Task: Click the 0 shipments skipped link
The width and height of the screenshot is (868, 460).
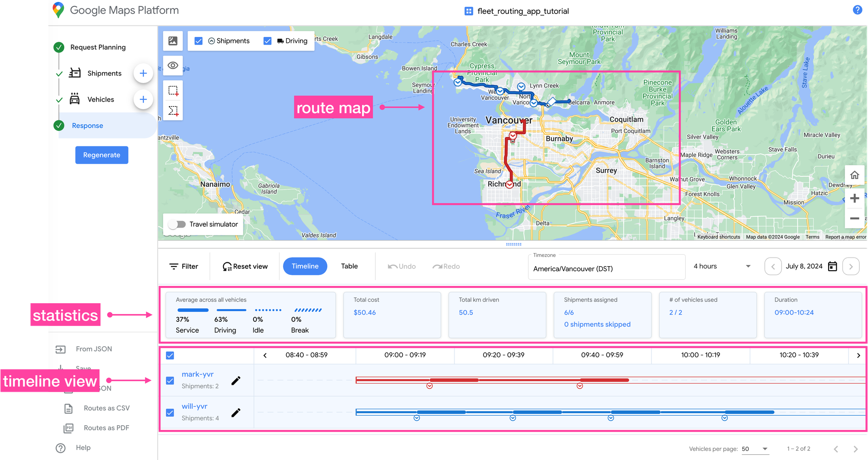Action: (x=597, y=324)
